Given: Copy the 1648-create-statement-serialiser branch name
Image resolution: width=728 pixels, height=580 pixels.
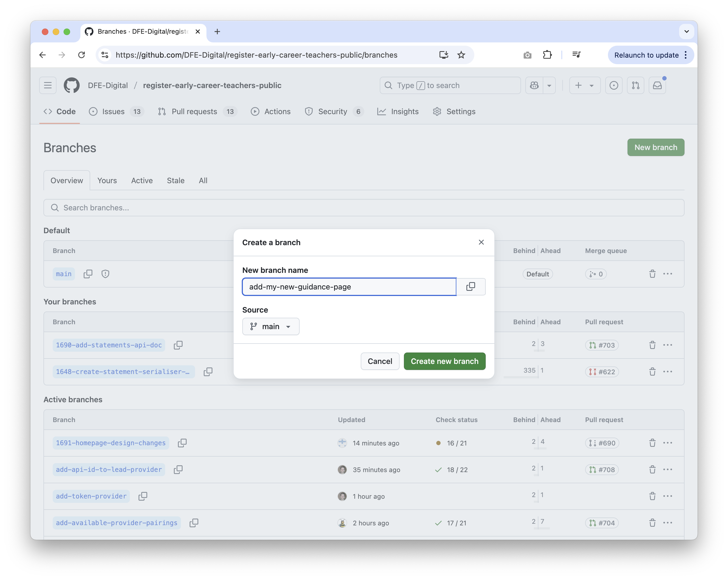Looking at the screenshot, I should (208, 372).
